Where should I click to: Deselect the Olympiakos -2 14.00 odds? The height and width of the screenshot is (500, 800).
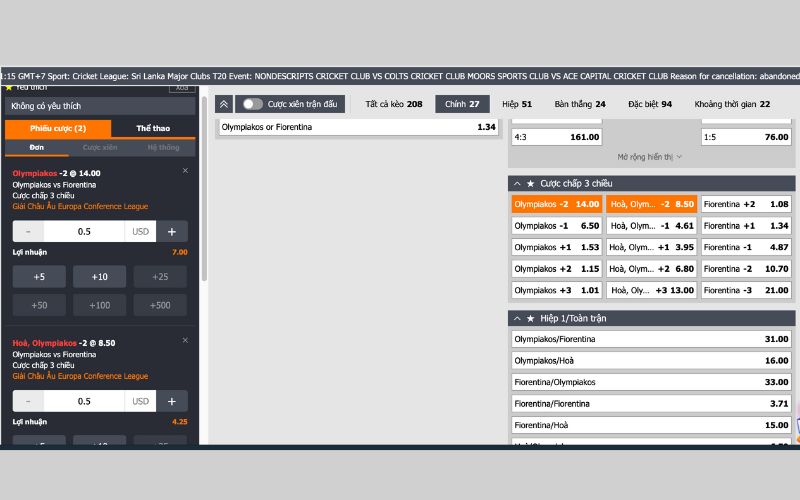pyautogui.click(x=556, y=204)
